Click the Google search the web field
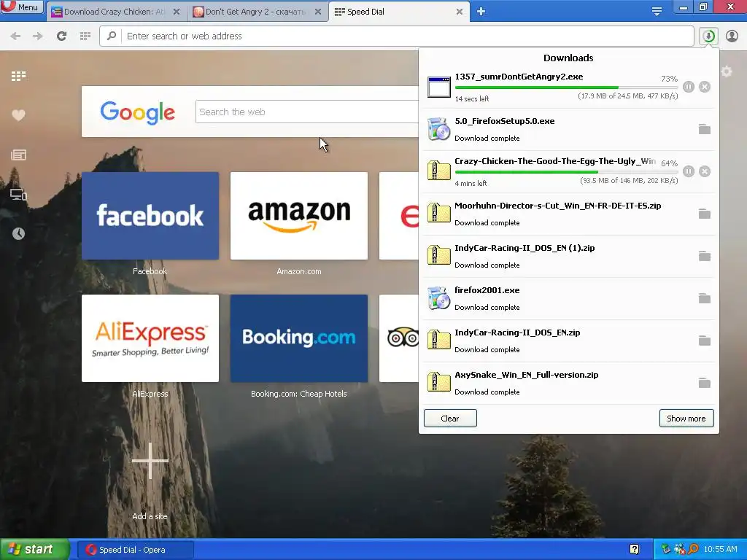The image size is (747, 560). click(x=307, y=112)
